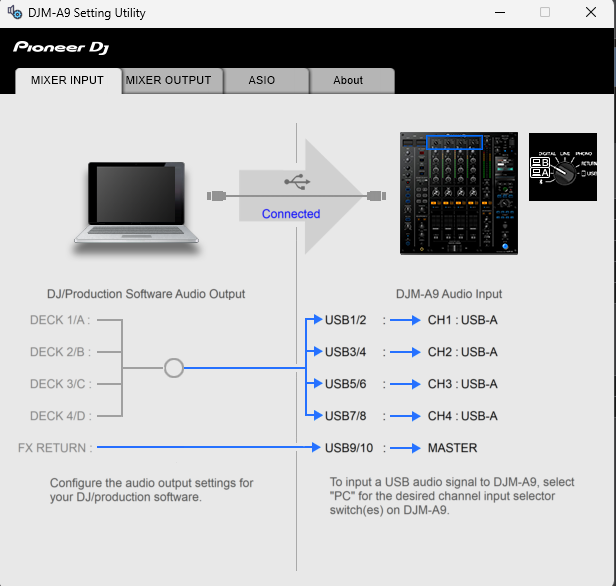Viewport: 616px width, 586px height.
Task: Select the USB5/6 label
Action: pos(345,384)
